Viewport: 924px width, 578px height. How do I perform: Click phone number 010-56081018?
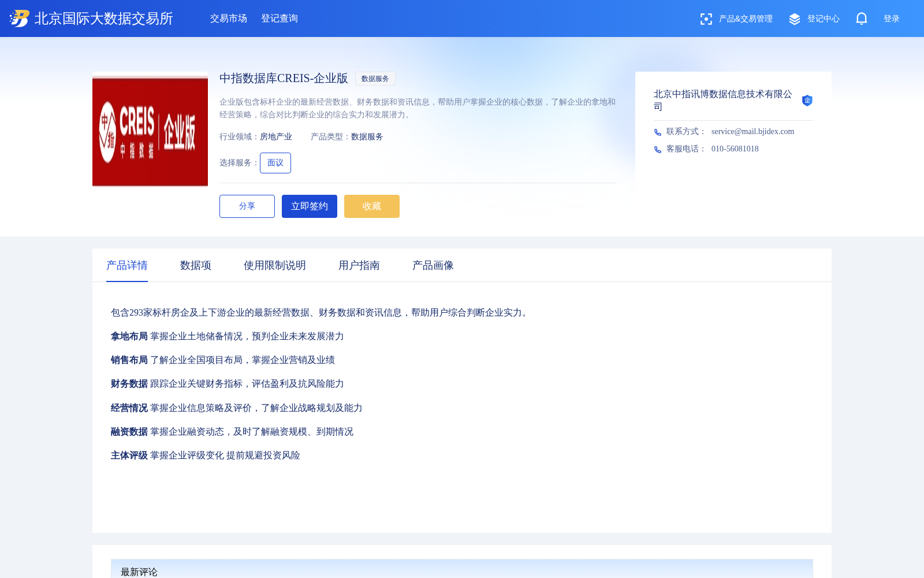tap(735, 149)
